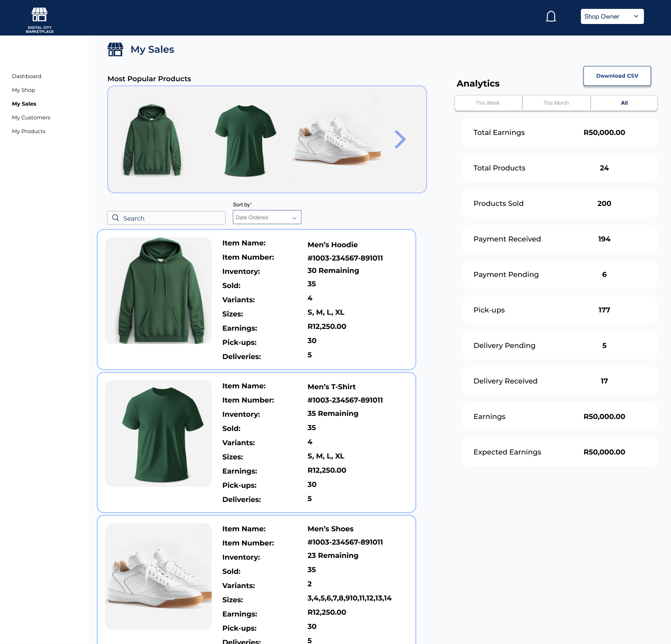Select the All analytics tab
Screen dimensions: 671x644
[624, 103]
